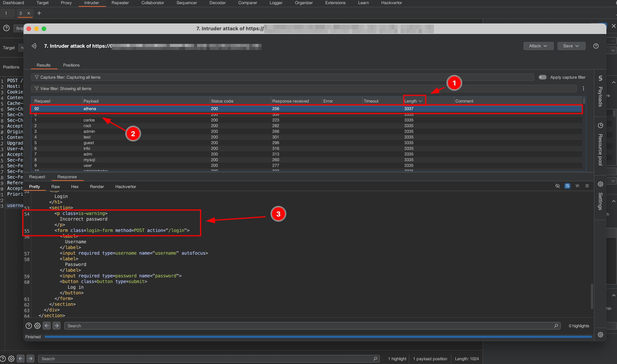
Task: Toggle the \n show newlines button
Action: coord(577,186)
